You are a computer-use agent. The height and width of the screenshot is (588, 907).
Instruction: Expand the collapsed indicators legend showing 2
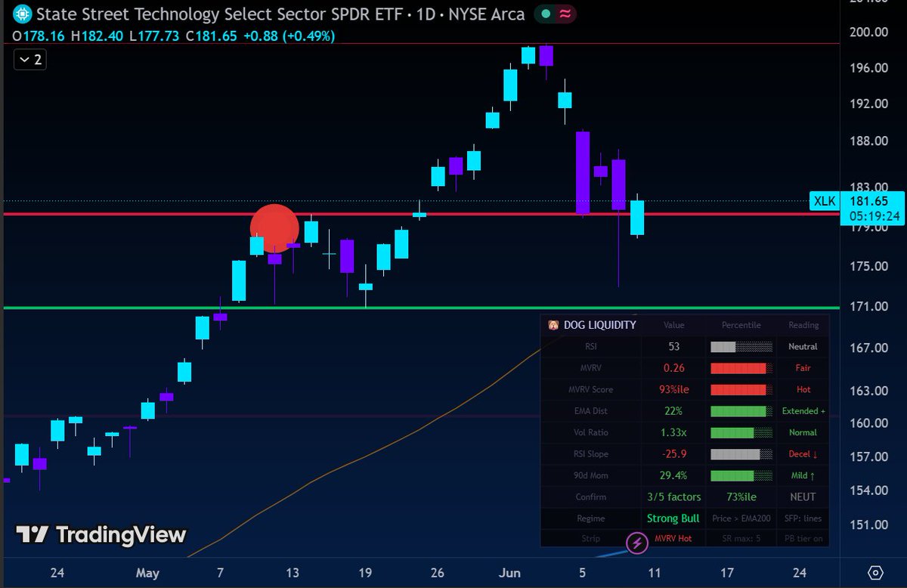click(x=30, y=59)
